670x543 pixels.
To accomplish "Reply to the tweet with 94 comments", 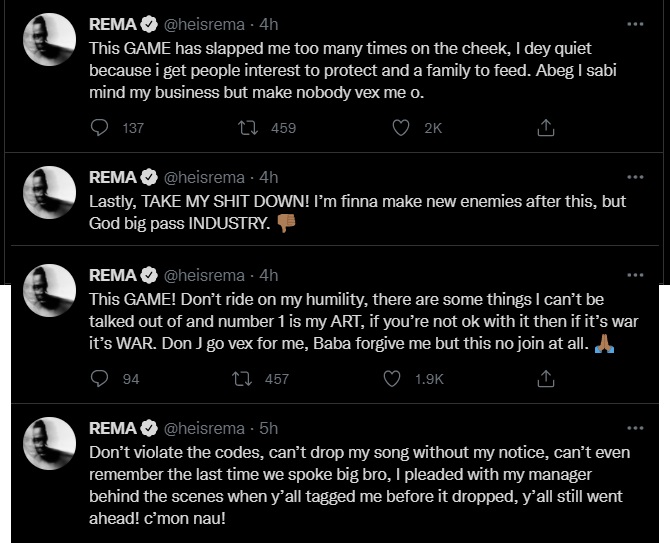I will (x=100, y=379).
